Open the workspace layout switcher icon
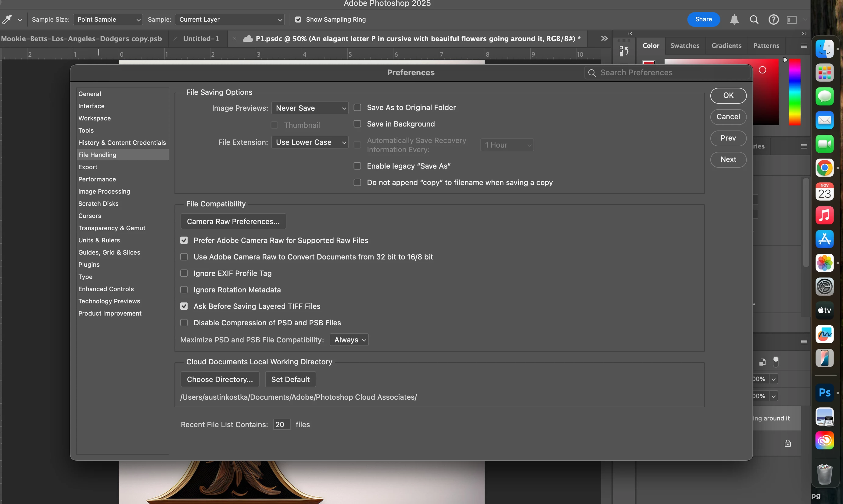843x504 pixels. point(792,19)
